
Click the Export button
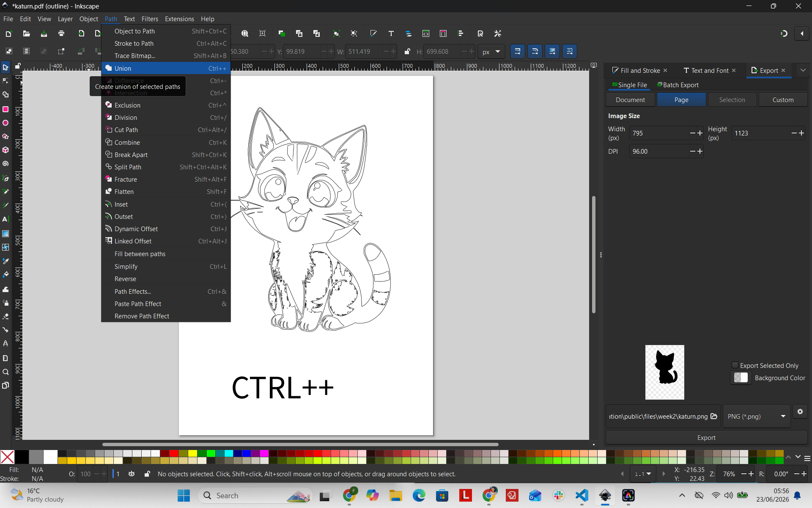coord(706,437)
